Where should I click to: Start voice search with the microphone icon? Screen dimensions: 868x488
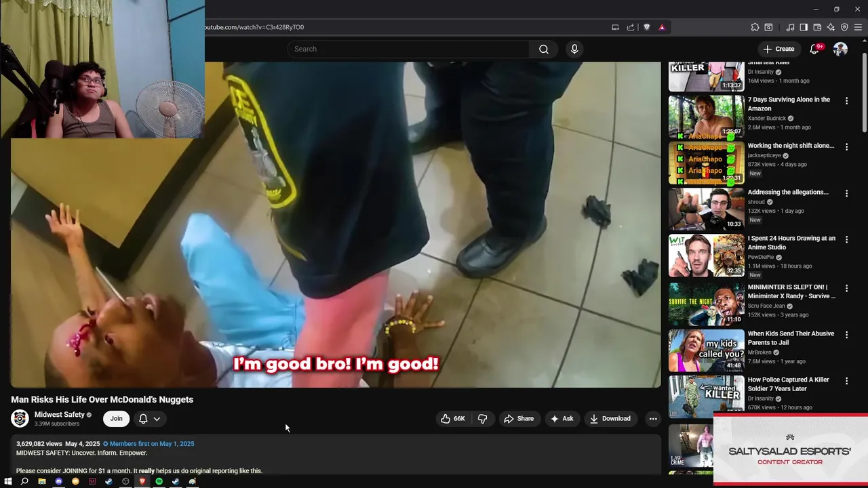[574, 49]
